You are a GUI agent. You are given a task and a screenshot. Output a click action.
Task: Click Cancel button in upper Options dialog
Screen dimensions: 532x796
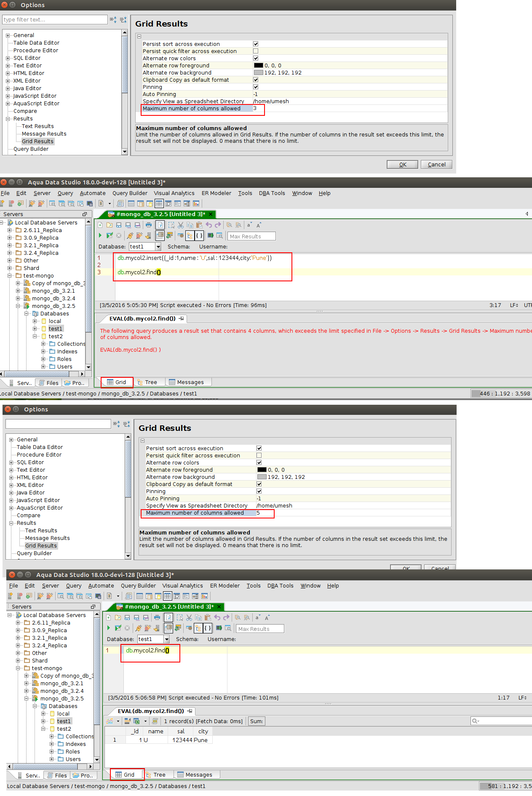pos(436,165)
